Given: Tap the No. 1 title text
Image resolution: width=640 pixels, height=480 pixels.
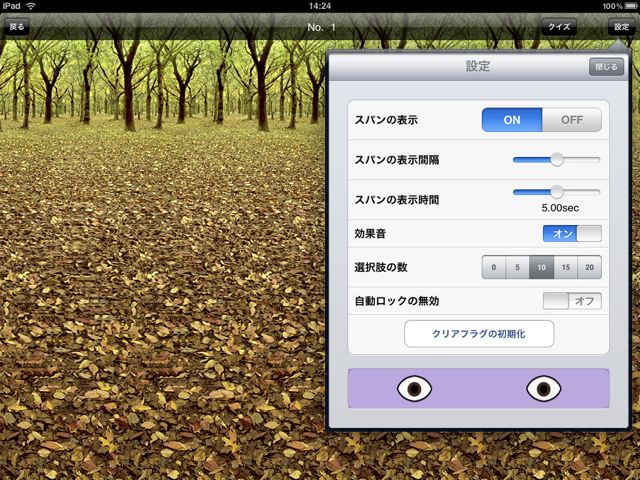Looking at the screenshot, I should tap(321, 27).
